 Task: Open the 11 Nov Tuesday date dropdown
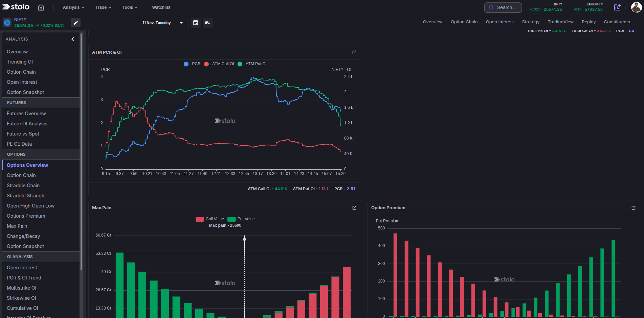(x=163, y=23)
